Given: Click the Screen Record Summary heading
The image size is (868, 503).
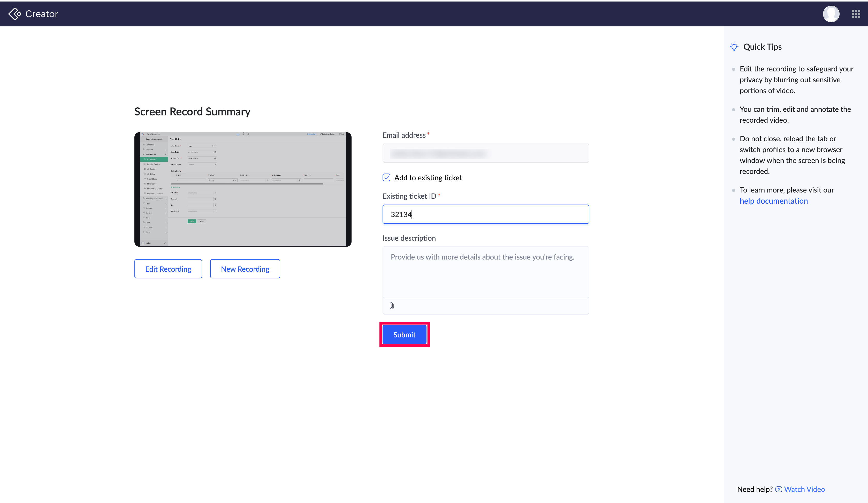Looking at the screenshot, I should (x=192, y=112).
